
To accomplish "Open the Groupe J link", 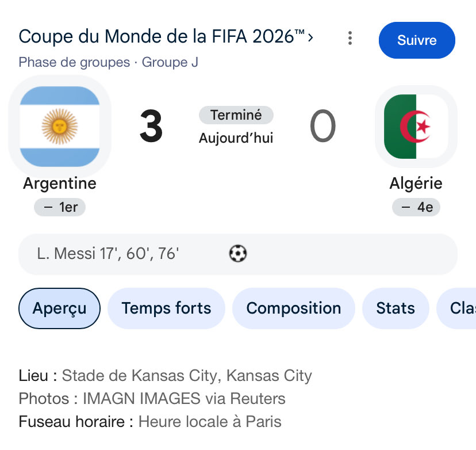I will 170,62.
